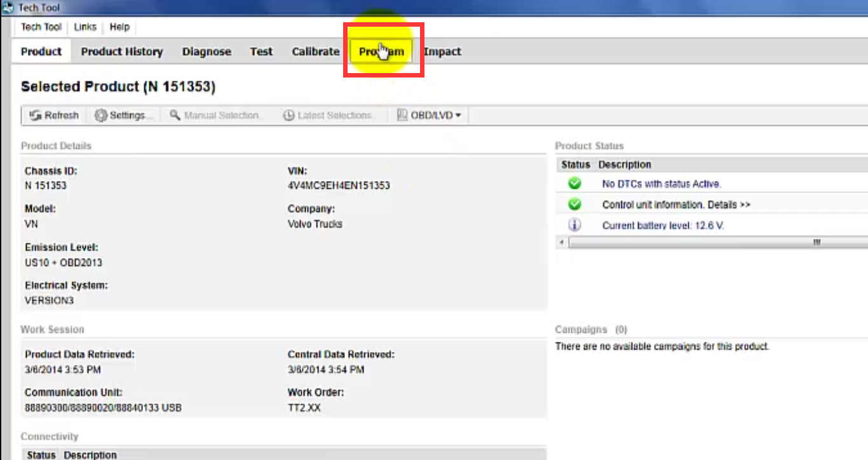Screen dimensions: 868x460
Task: Open the Links menu
Action: click(85, 27)
